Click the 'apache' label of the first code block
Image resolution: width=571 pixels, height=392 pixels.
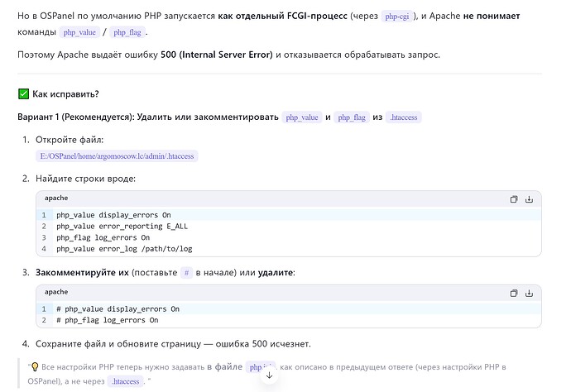pyautogui.click(x=56, y=198)
